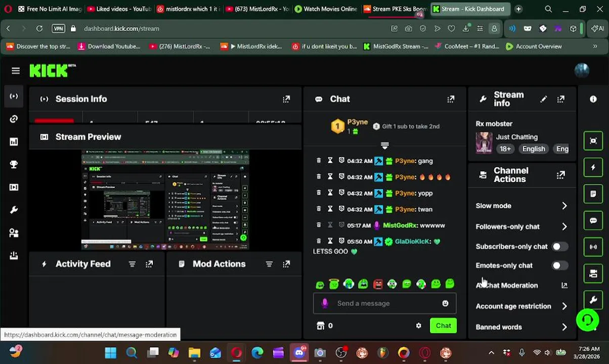Click the Just Chatting category image
Screen dimensions: 609x364
(484, 143)
